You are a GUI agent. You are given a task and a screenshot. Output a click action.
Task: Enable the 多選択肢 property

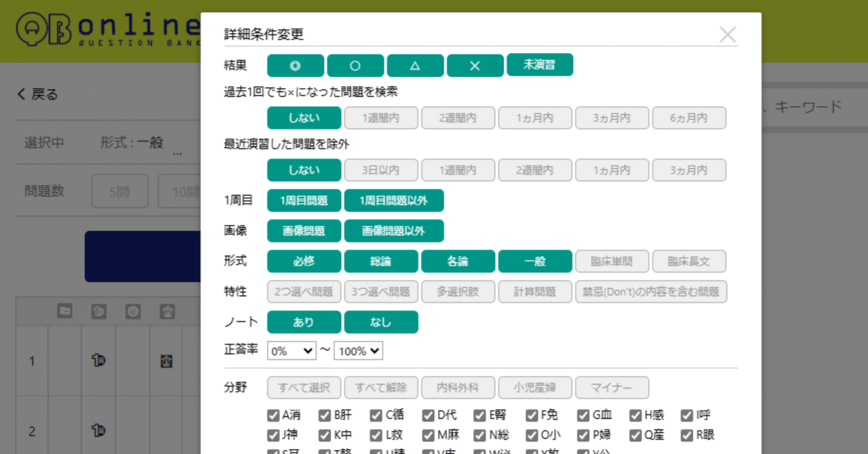click(x=458, y=292)
